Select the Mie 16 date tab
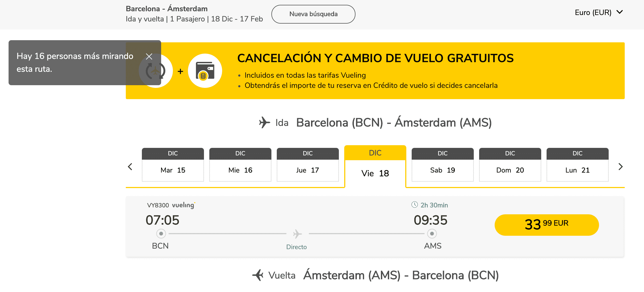 point(240,164)
